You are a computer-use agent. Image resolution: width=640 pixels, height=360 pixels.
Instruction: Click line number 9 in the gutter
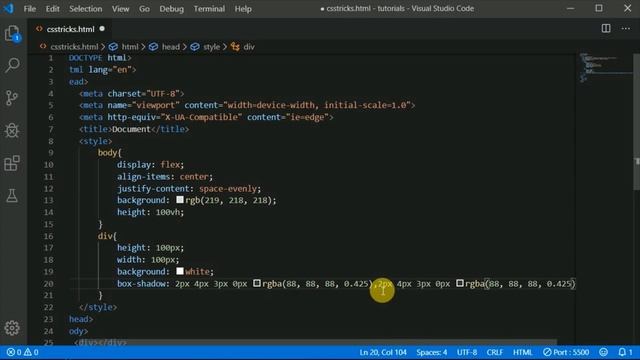pos(51,153)
